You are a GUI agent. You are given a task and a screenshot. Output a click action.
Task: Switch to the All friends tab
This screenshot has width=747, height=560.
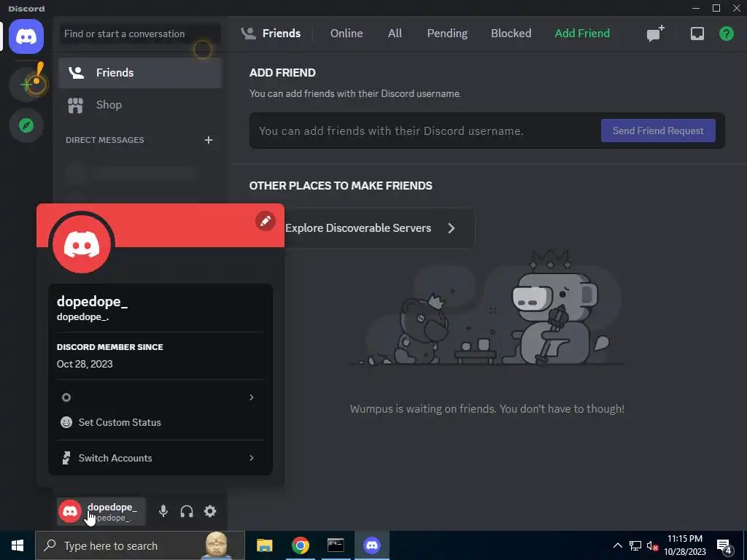click(395, 34)
